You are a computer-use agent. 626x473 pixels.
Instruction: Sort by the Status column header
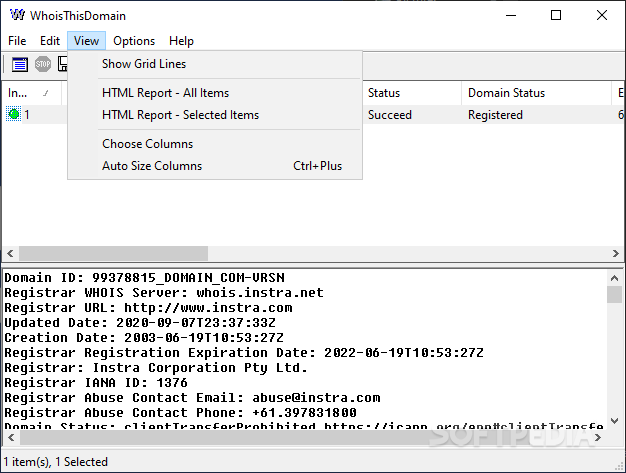pos(412,93)
